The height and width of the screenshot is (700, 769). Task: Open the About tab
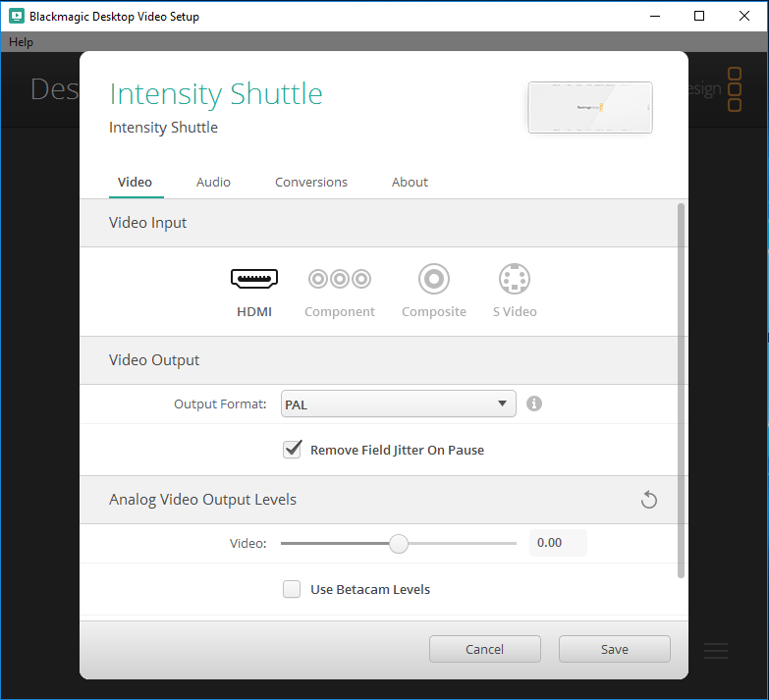pyautogui.click(x=410, y=183)
